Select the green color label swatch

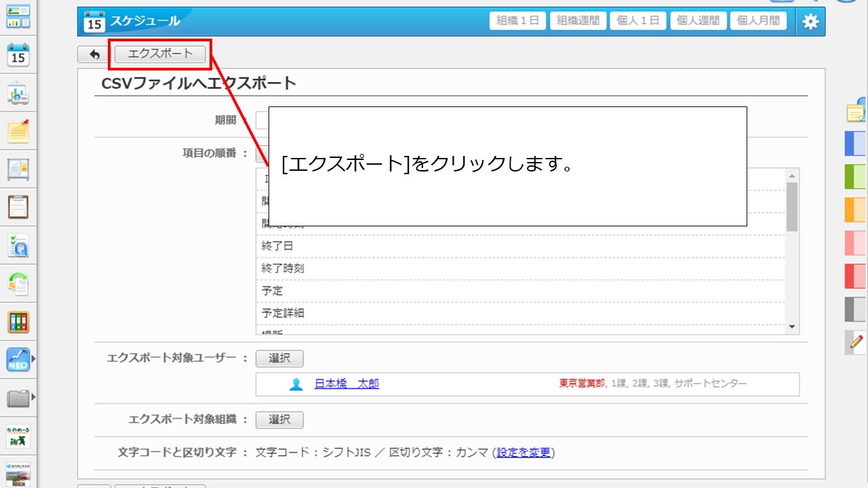855,177
